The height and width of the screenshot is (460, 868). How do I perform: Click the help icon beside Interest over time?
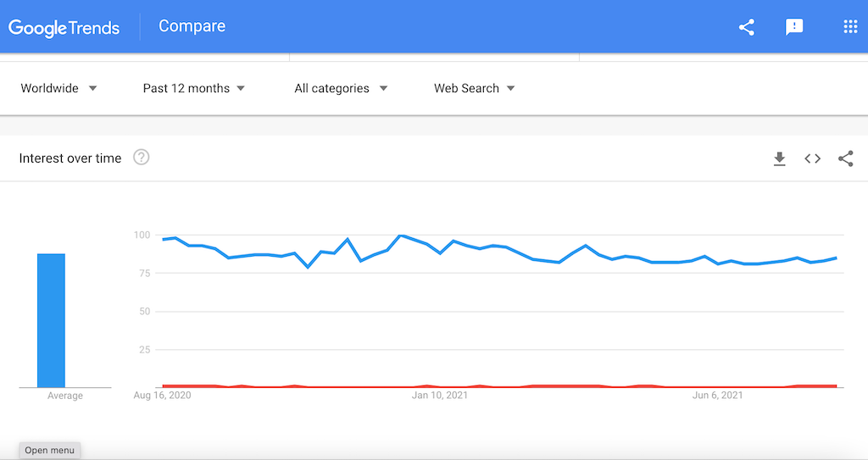coord(142,158)
